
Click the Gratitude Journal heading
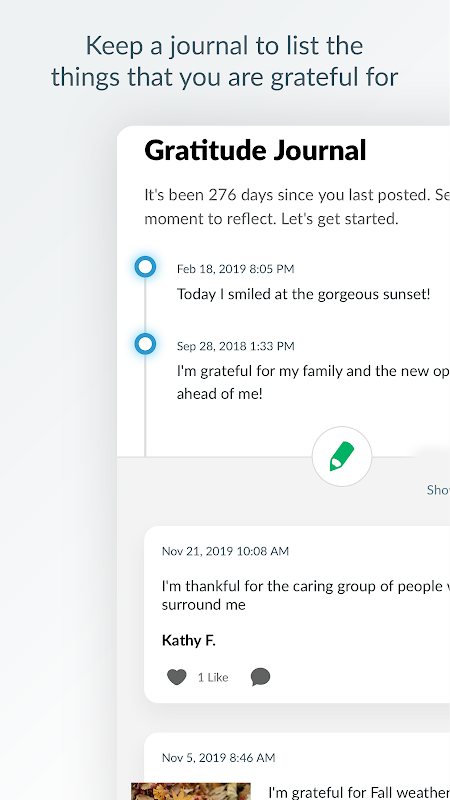[255, 151]
